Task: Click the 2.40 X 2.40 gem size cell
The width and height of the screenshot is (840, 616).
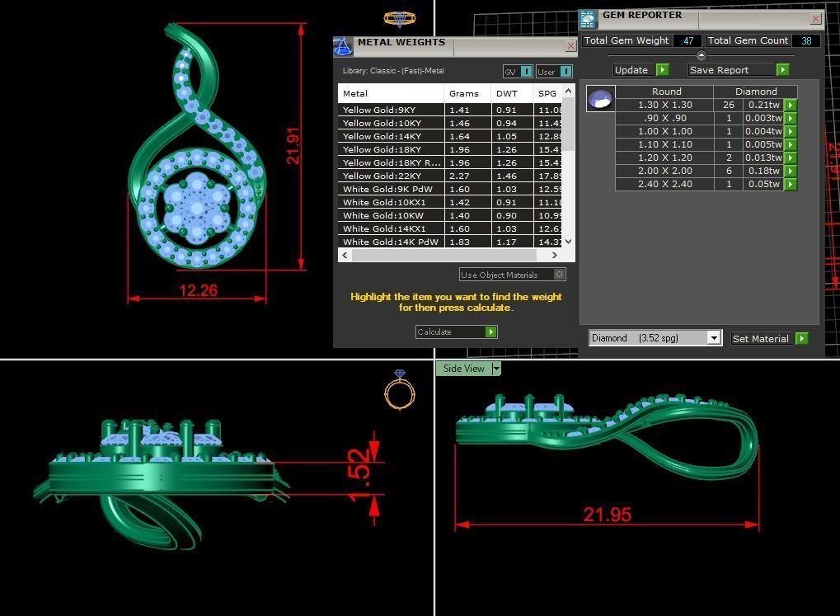Action: click(664, 184)
